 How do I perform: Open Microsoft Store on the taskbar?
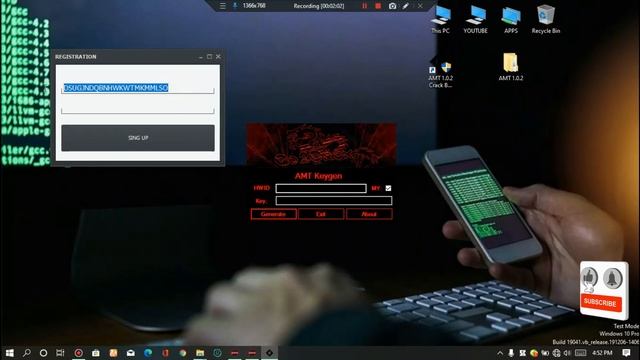pos(96,353)
